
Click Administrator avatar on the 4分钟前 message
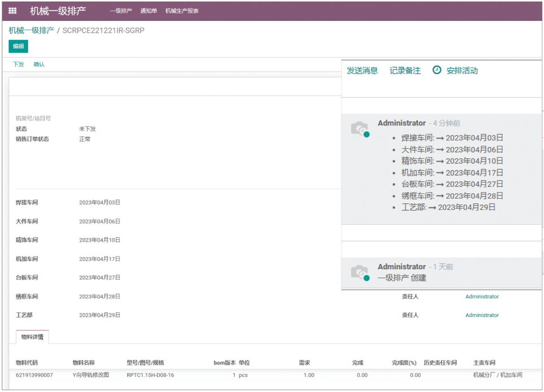coord(360,129)
